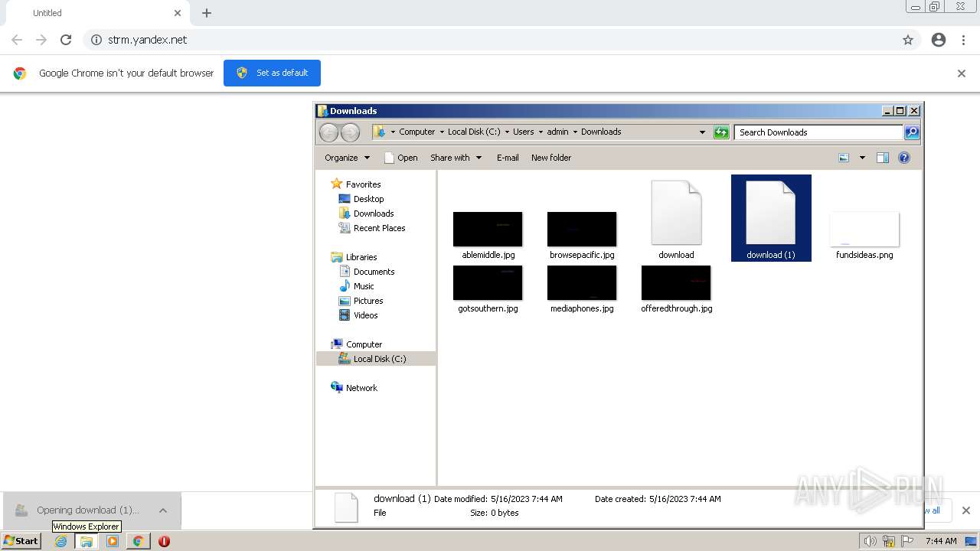Viewport: 980px width, 551px height.
Task: Open Explorer help icon
Action: tap(904, 158)
